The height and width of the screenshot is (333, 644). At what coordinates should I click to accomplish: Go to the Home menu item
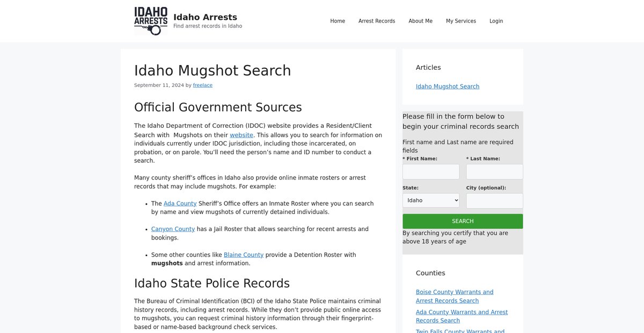click(338, 21)
